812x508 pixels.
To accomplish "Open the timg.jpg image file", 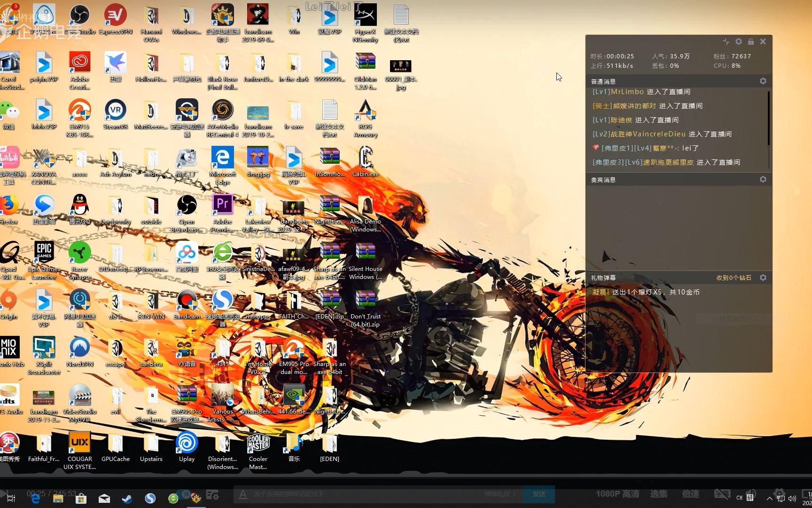I will tap(258, 161).
